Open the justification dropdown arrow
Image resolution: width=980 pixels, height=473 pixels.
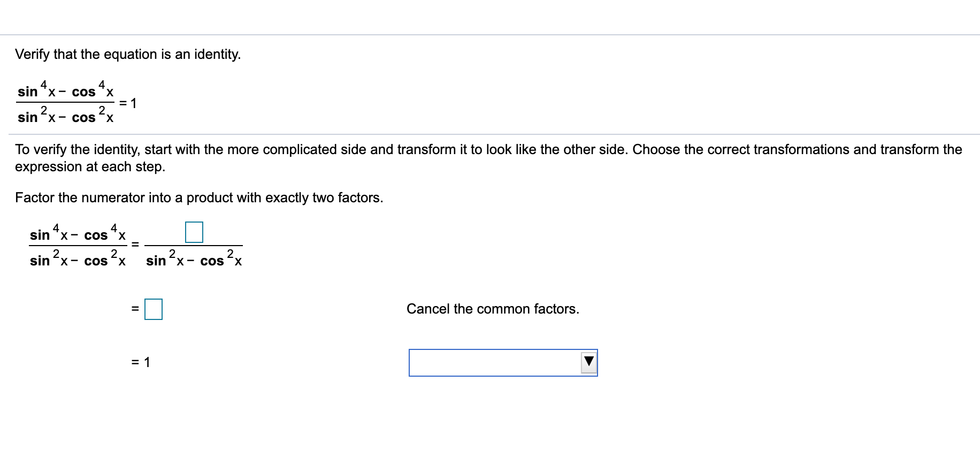pos(588,362)
